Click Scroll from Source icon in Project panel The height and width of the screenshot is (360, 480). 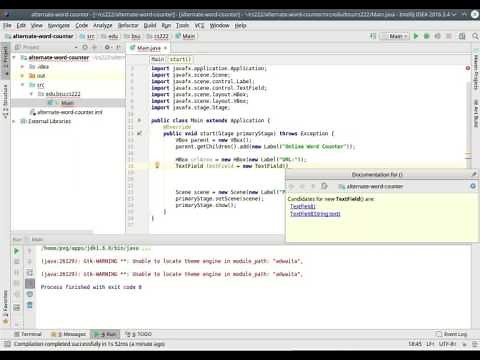click(x=85, y=47)
